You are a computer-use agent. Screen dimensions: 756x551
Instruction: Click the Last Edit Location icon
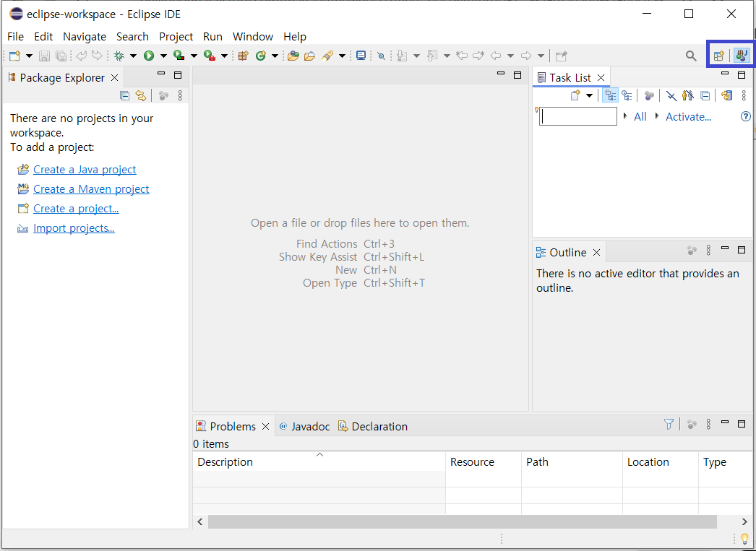tap(462, 56)
